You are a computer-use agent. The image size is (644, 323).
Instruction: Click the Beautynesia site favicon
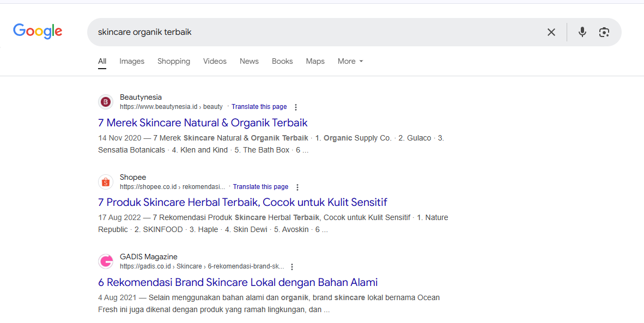point(106,102)
